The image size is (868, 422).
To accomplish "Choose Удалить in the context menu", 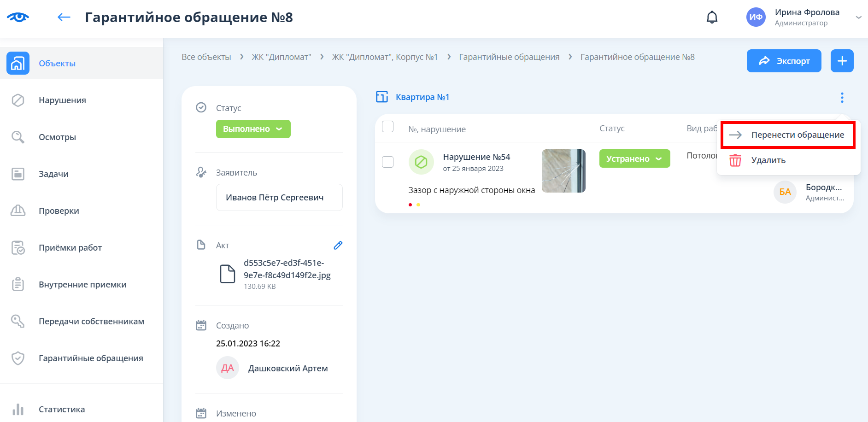I will pos(768,160).
